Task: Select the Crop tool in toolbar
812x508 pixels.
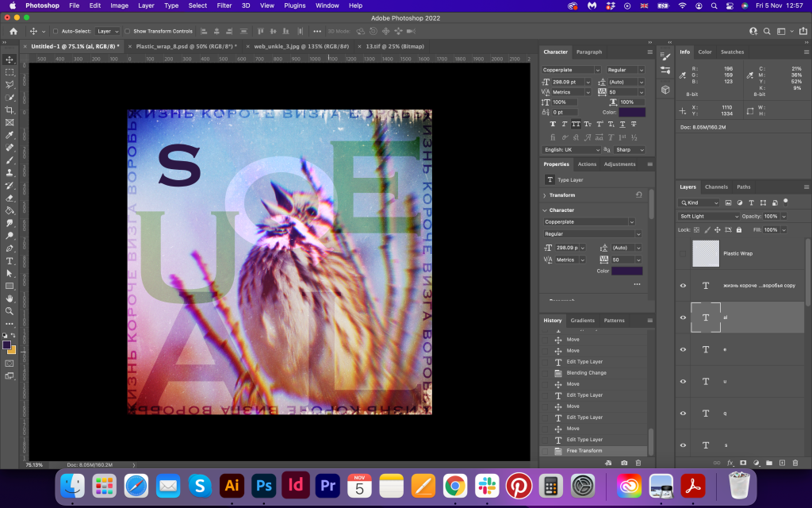Action: coord(10,110)
